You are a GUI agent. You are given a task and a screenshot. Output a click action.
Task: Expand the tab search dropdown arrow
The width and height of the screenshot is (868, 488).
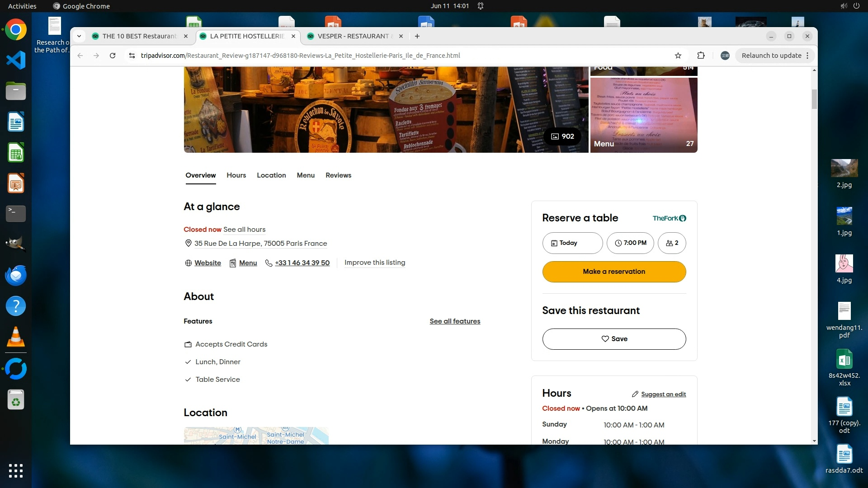(x=79, y=36)
